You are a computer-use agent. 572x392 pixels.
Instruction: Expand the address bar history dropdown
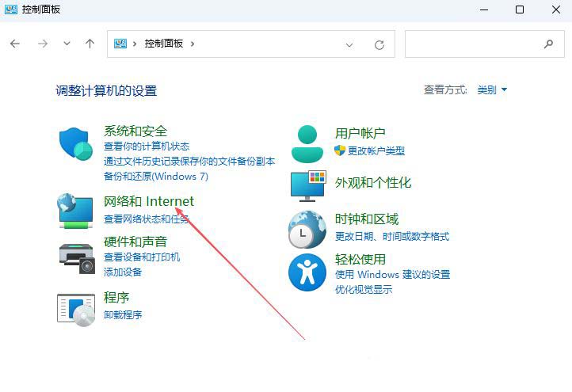[x=349, y=45]
